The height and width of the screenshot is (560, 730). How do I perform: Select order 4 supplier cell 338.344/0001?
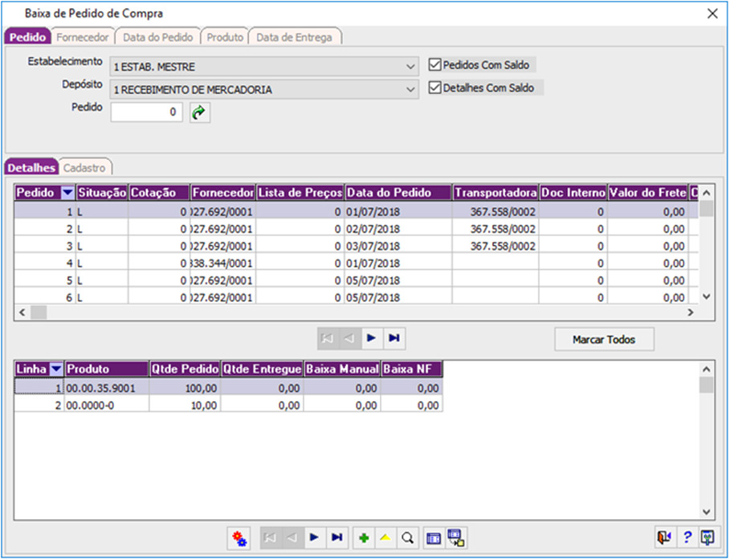click(x=222, y=264)
